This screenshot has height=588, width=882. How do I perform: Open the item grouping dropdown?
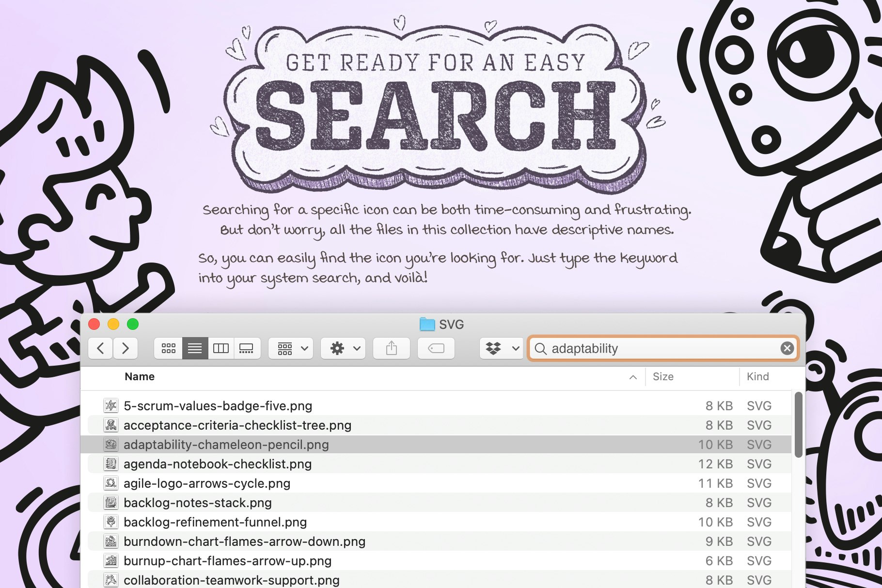tap(290, 348)
